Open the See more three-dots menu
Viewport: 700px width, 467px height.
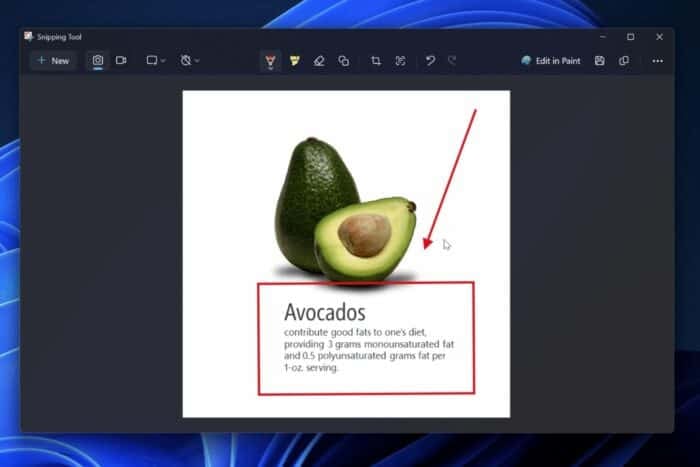point(657,61)
